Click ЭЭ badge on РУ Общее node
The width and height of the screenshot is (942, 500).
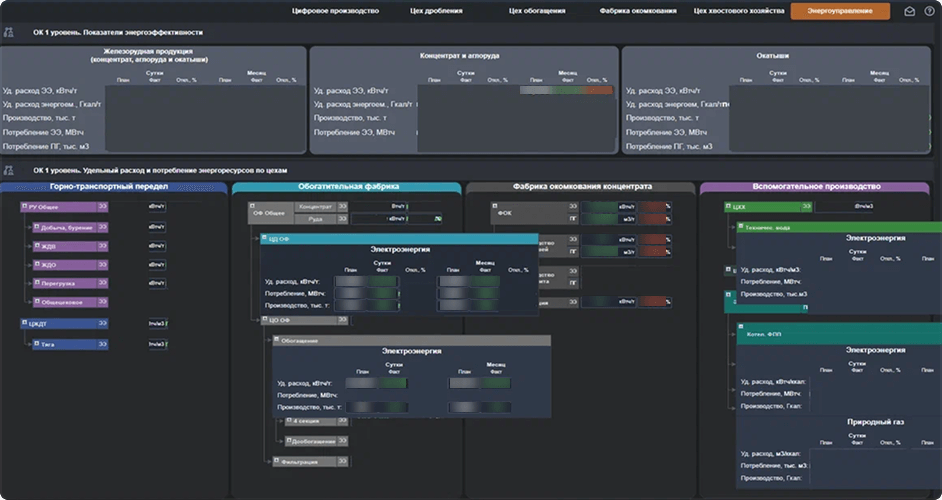[x=103, y=207]
